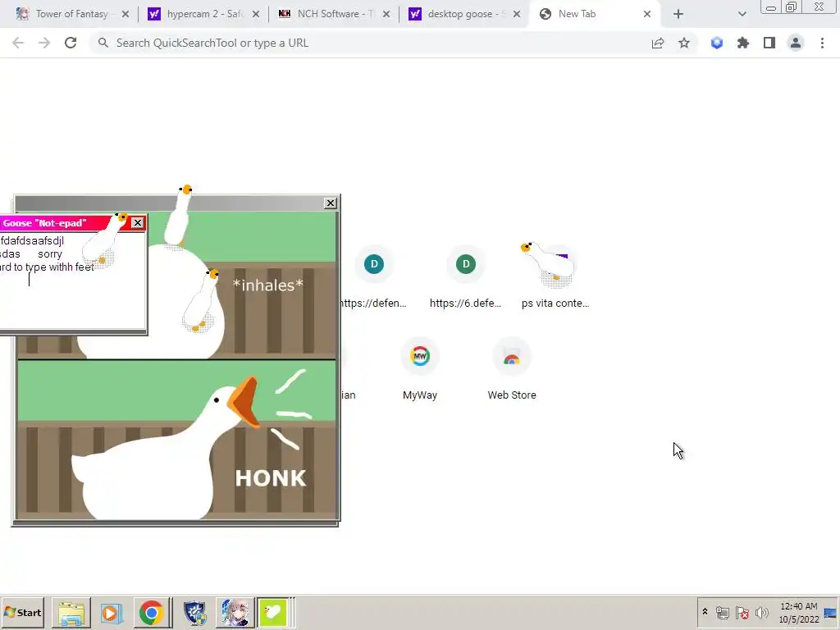Switch to the desktop goose tab
This screenshot has width=840, height=630.
pos(463,14)
